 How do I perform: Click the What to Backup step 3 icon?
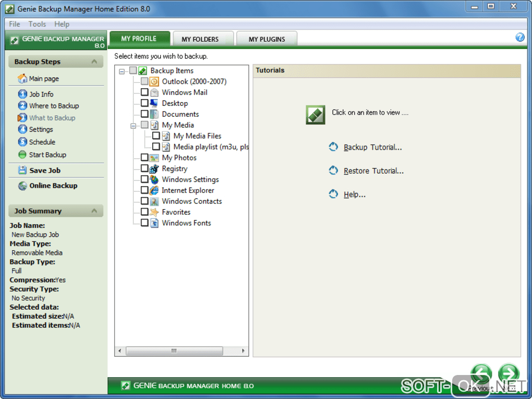pos(22,118)
